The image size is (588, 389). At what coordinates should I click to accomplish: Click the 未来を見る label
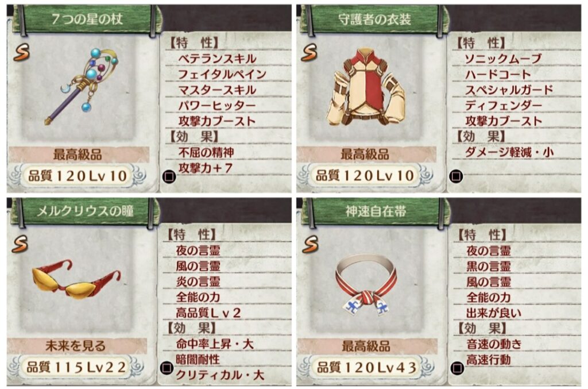point(75,345)
